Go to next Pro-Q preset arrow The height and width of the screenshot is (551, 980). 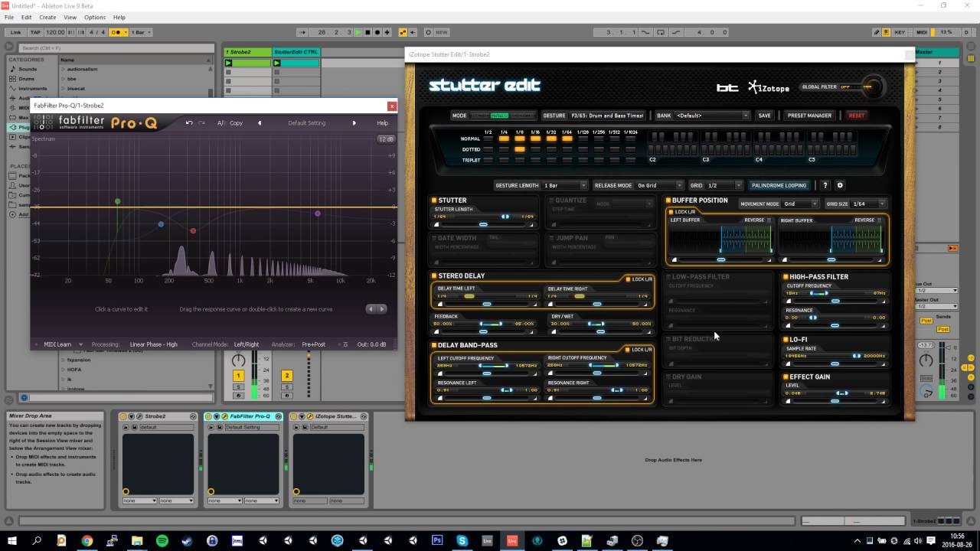pos(354,122)
